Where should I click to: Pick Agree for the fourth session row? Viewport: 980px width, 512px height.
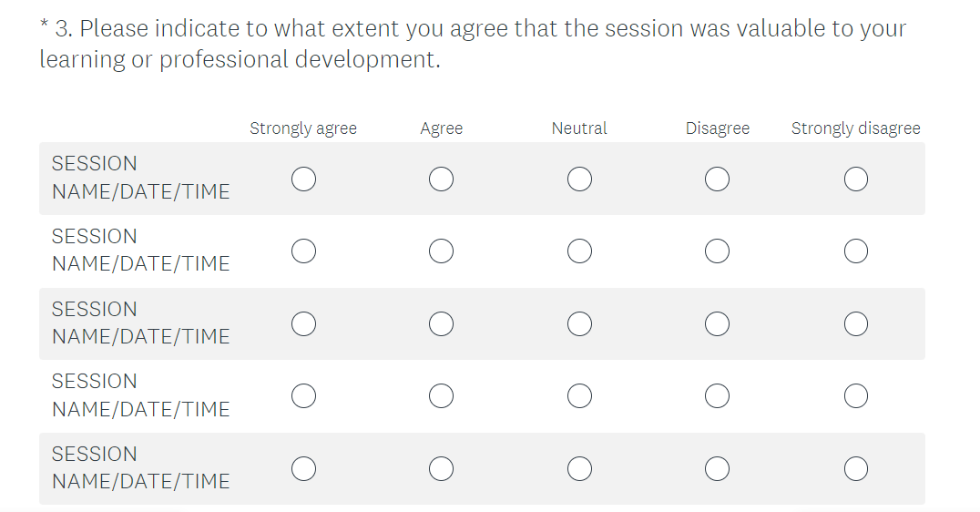point(442,395)
